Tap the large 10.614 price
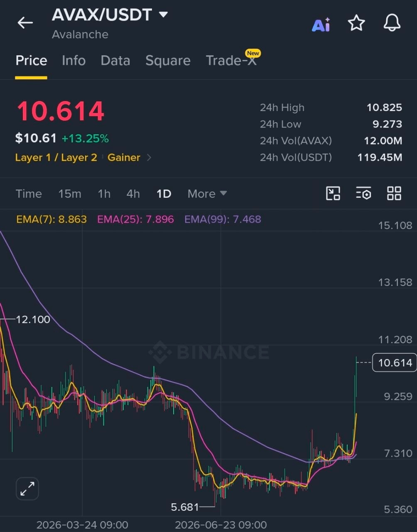 60,111
